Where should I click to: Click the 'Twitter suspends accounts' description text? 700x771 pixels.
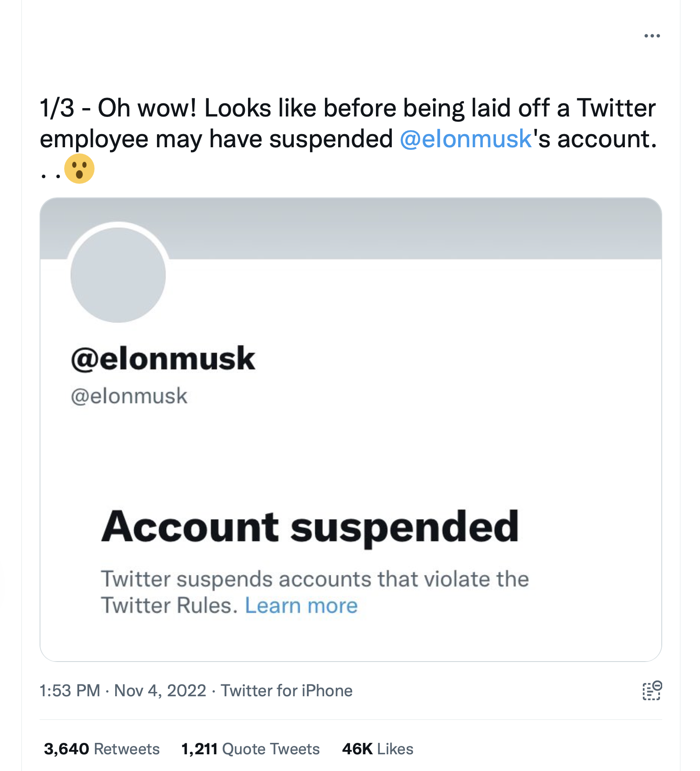[315, 579]
